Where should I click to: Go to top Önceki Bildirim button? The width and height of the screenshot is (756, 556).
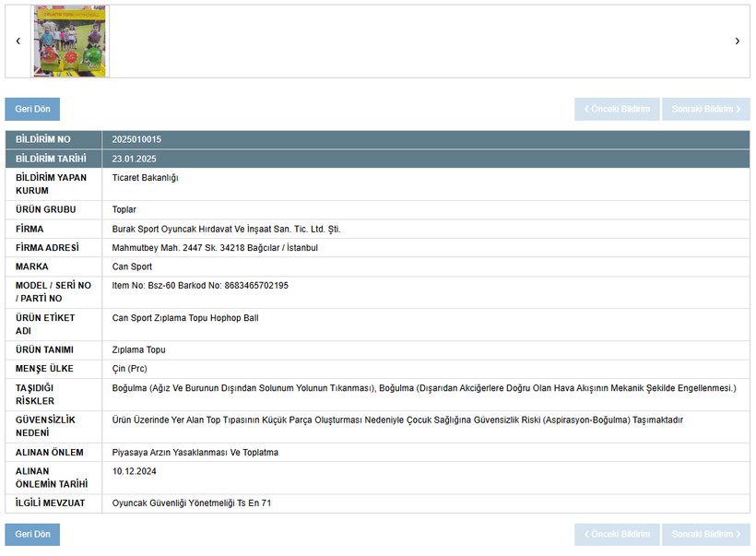click(617, 109)
